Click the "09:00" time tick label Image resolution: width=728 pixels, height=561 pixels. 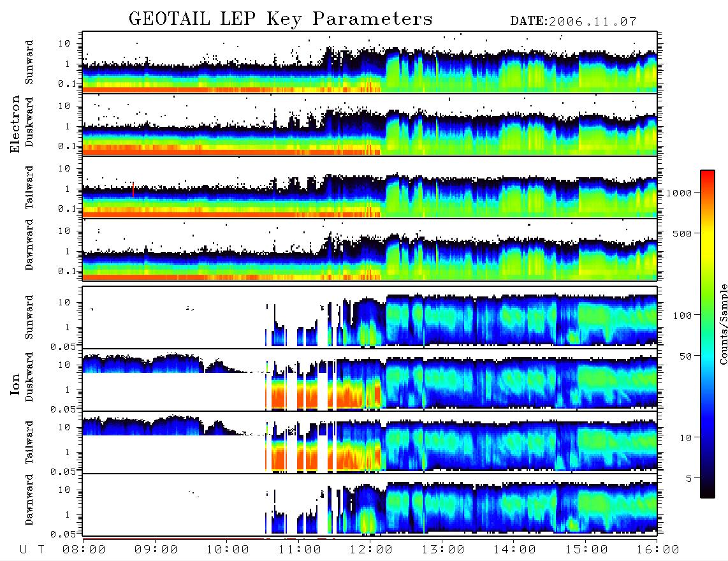point(156,550)
